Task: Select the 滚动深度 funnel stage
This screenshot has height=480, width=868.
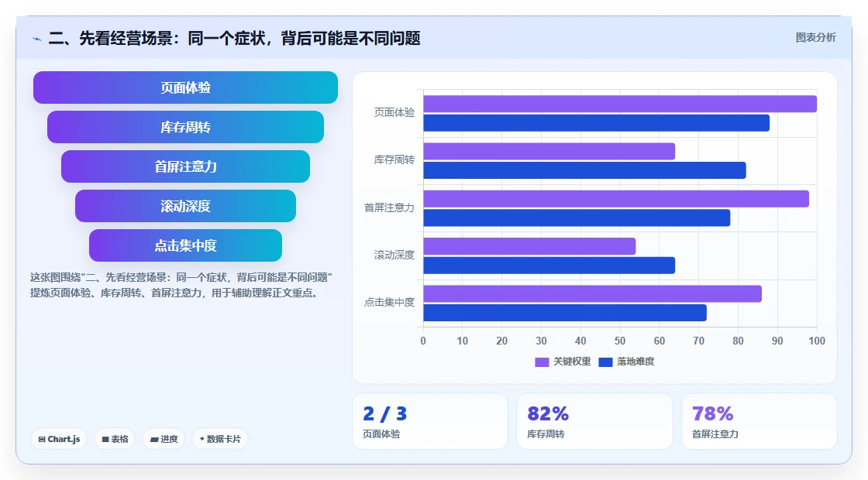Action: coord(185,206)
